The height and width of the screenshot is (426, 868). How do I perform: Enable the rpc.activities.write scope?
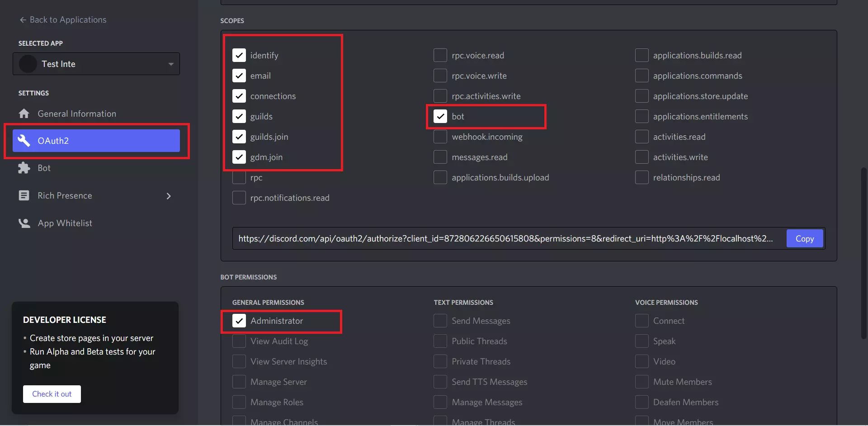point(440,96)
